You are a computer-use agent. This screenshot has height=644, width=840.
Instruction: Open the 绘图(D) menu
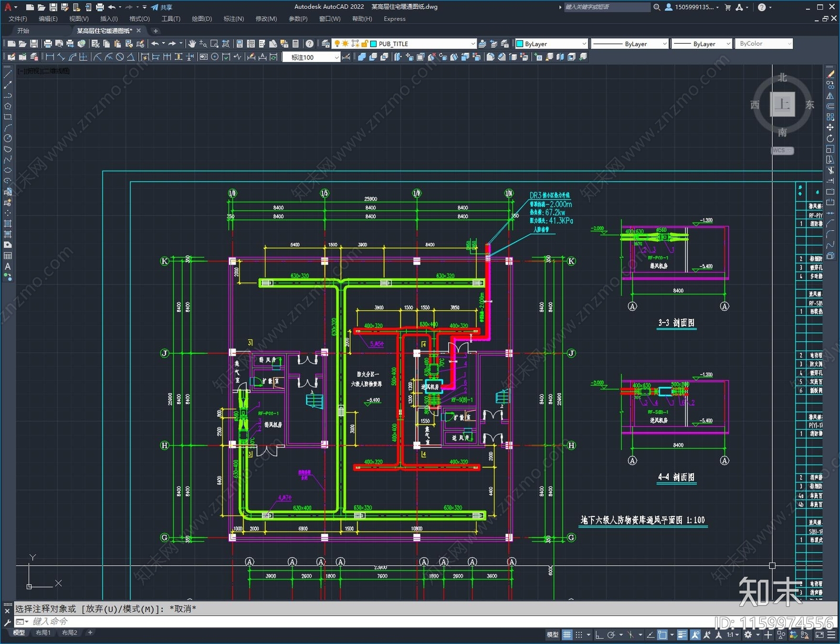pos(202,19)
